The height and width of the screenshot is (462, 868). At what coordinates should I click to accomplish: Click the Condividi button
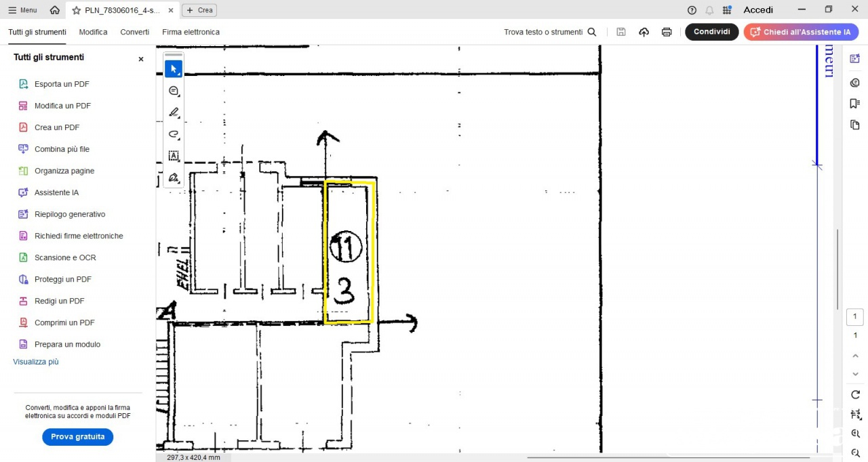711,32
